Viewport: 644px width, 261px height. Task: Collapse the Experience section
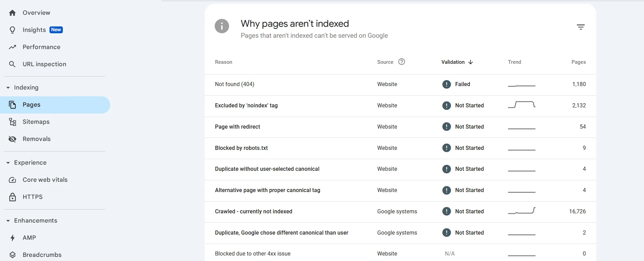point(8,163)
